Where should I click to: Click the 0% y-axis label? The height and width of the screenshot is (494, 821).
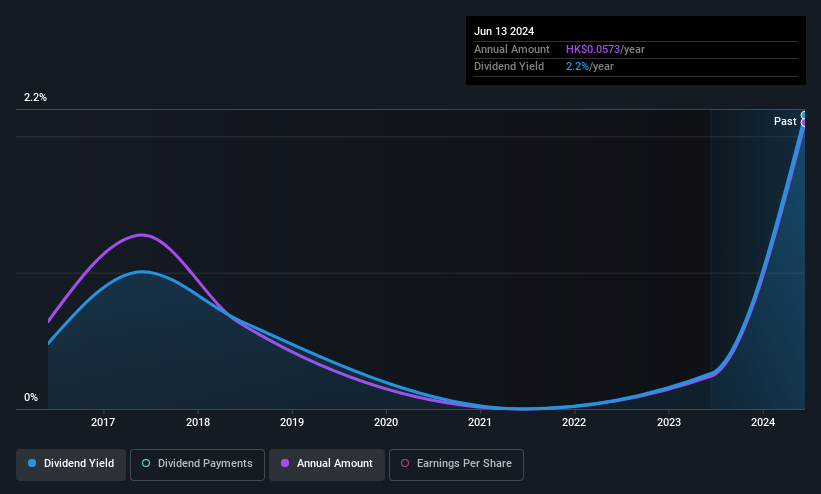coord(31,398)
